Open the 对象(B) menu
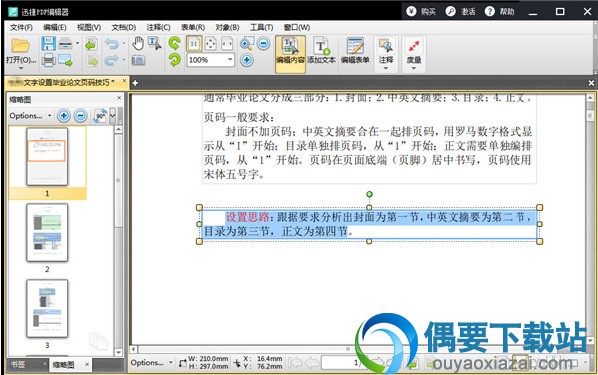 [x=227, y=27]
